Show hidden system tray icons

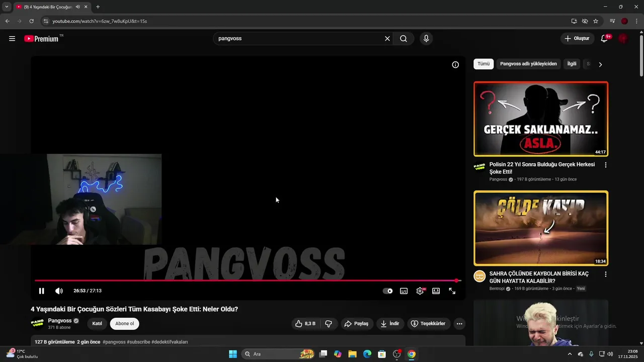point(570,354)
